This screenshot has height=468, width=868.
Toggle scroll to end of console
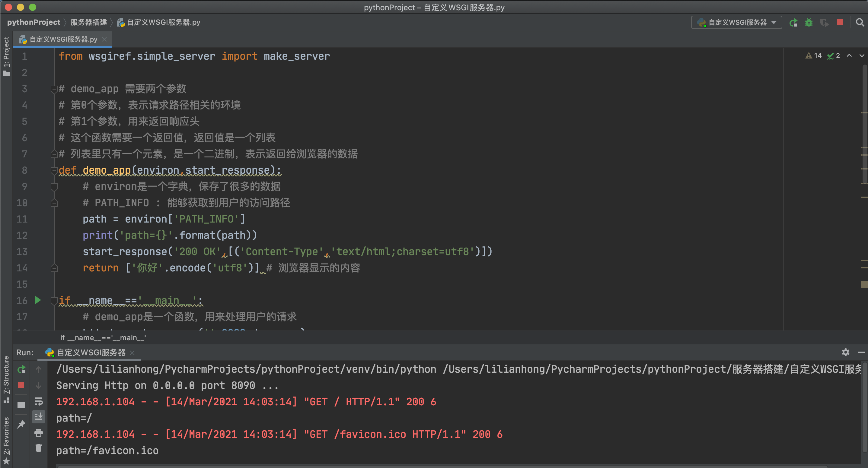pyautogui.click(x=39, y=417)
